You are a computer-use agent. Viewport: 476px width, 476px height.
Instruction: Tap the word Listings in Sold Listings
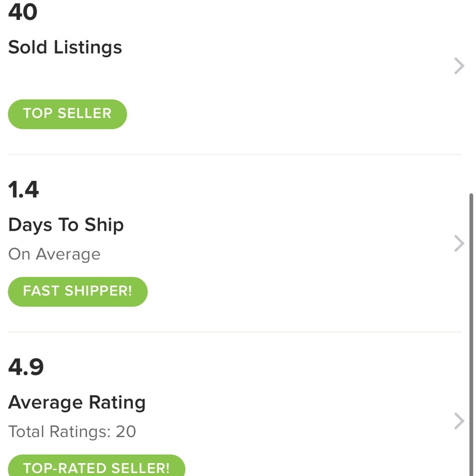pos(88,48)
